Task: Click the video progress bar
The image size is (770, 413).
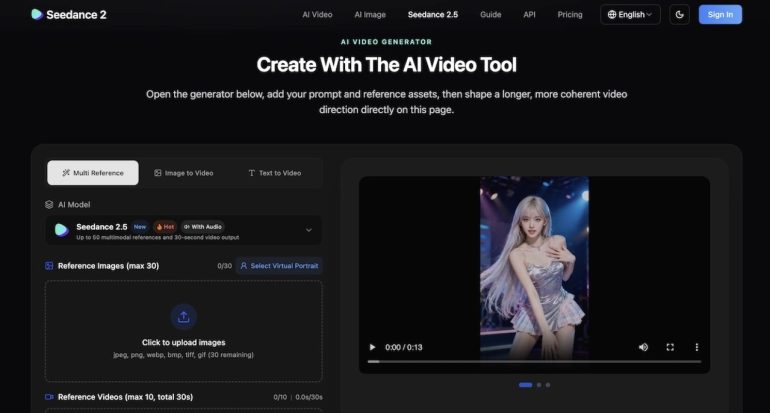Action: click(x=534, y=361)
